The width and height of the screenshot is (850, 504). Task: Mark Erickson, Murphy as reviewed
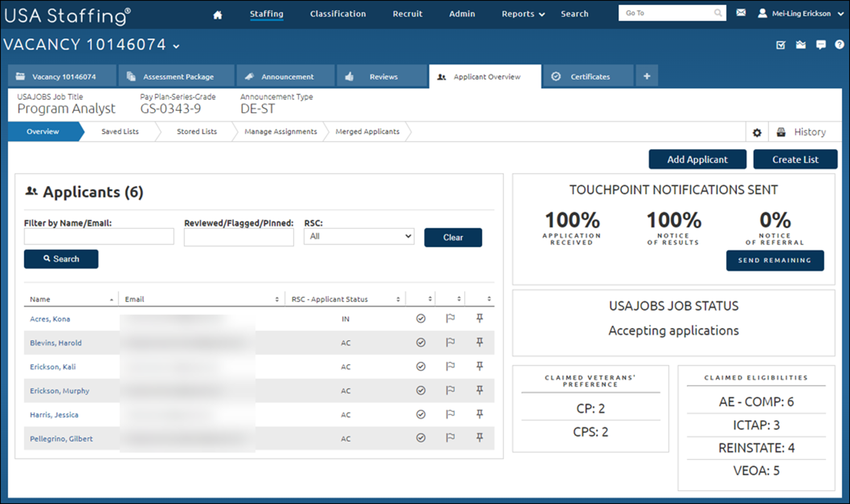[x=421, y=390]
